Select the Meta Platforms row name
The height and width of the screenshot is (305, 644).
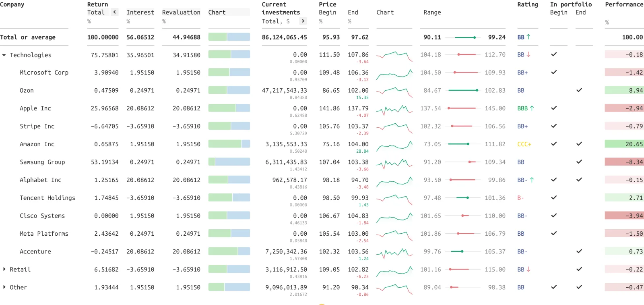point(44,234)
